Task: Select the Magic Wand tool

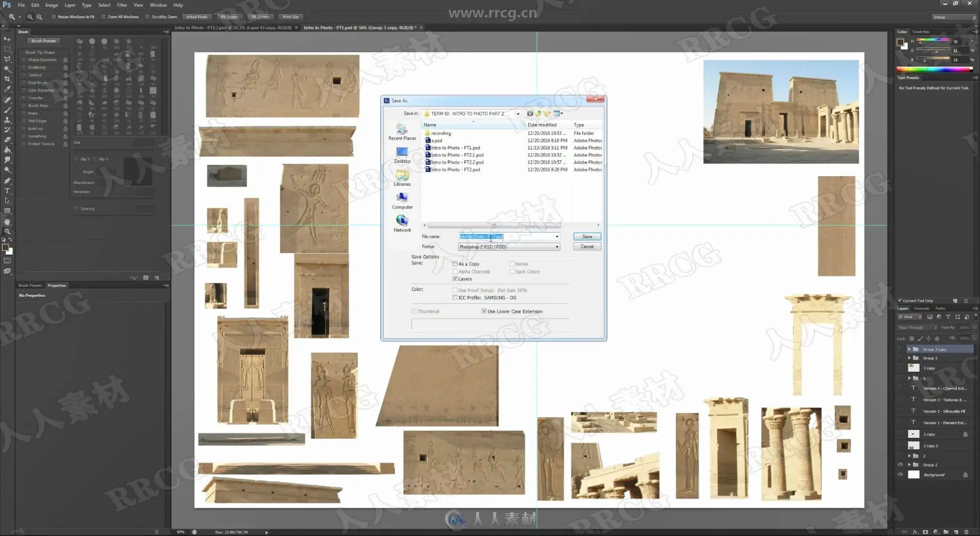Action: point(7,69)
